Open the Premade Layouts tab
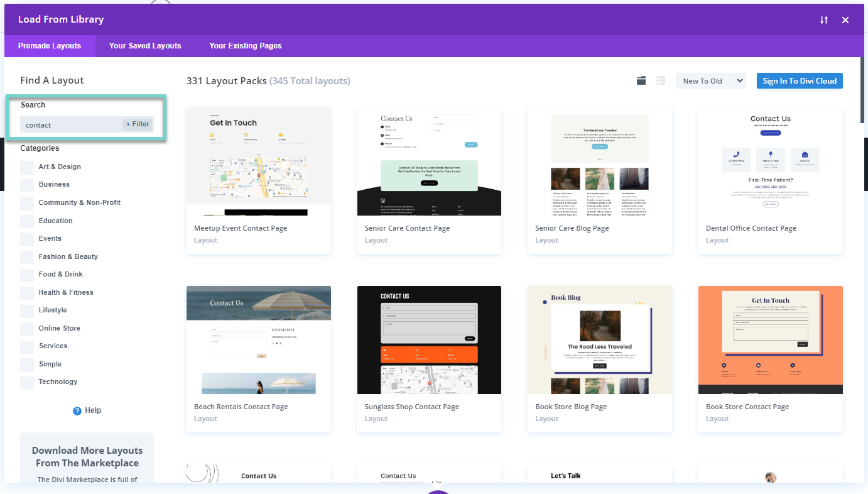 click(50, 46)
